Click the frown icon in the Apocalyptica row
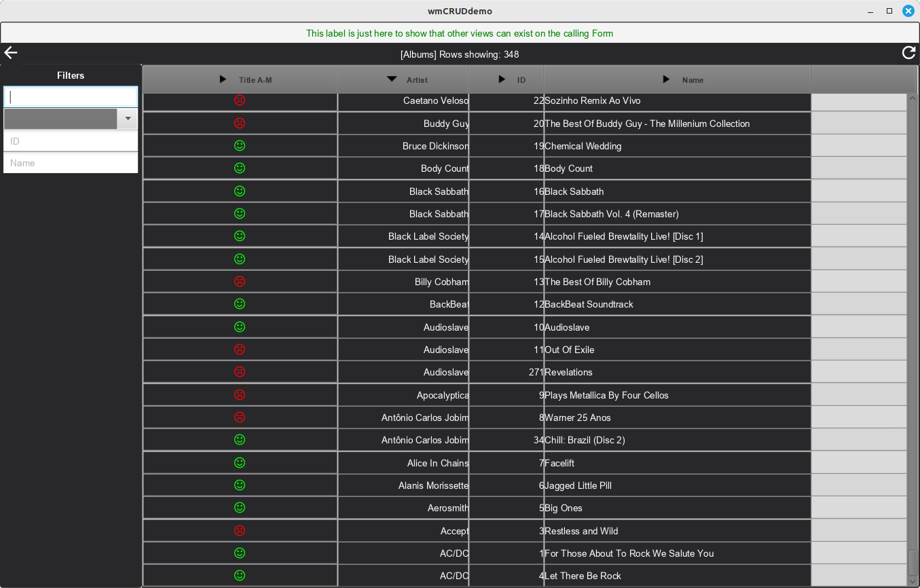Viewport: 920px width, 588px height. point(240,395)
